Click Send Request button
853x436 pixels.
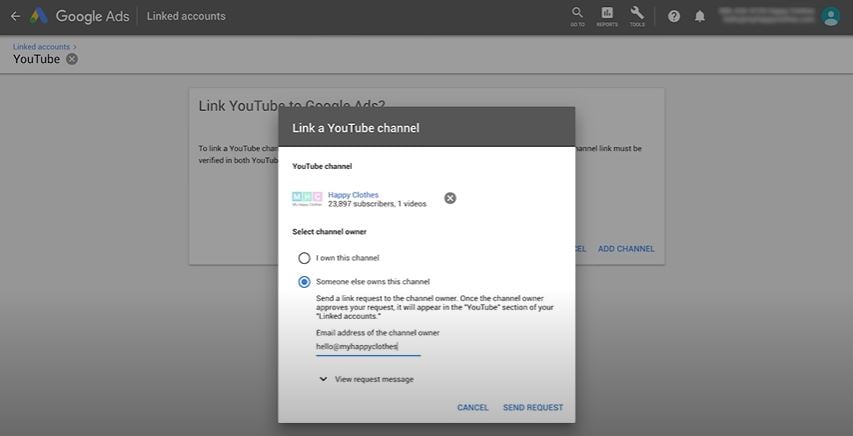tap(533, 408)
